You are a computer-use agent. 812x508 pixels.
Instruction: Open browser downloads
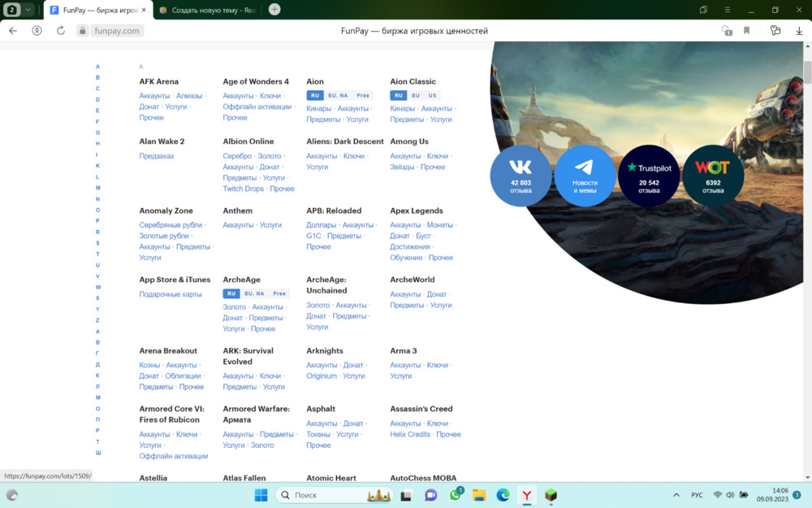[x=799, y=31]
